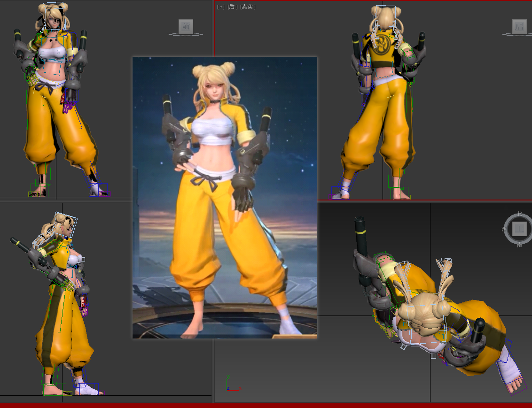Open the [后] view selection label menu
The width and height of the screenshot is (532, 408).
point(232,7)
